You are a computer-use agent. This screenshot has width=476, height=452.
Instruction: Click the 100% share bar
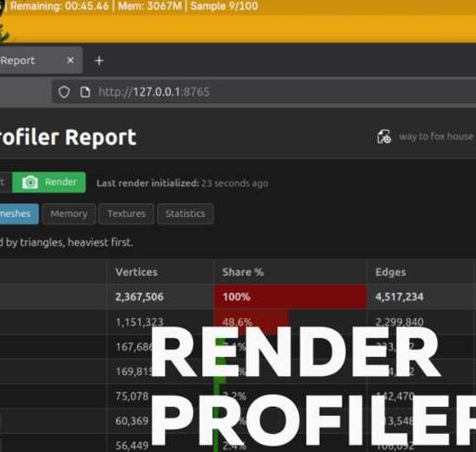pyautogui.click(x=291, y=297)
